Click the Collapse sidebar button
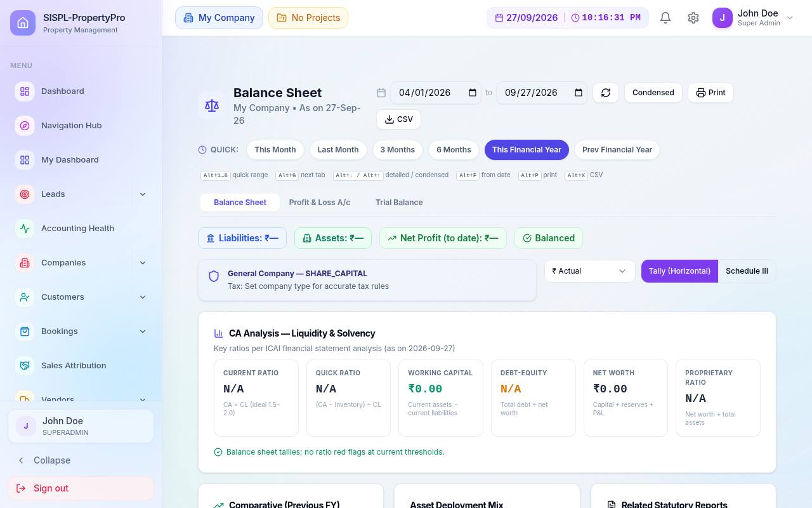This screenshot has height=508, width=812. 81,460
